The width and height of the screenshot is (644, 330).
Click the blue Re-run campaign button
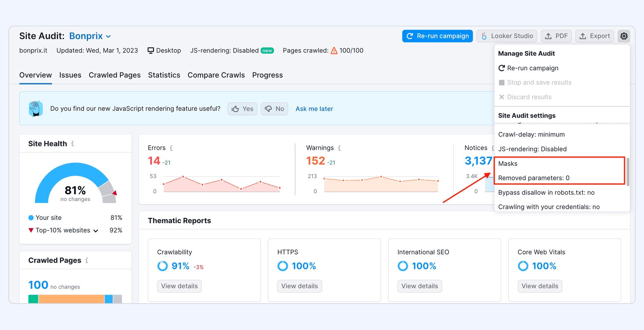[x=437, y=36]
